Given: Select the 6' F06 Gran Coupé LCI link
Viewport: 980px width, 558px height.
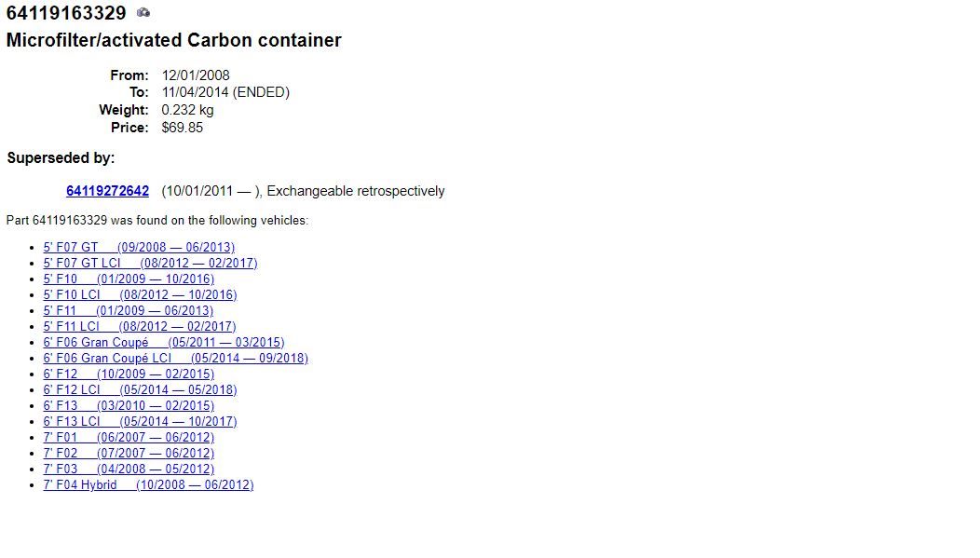Looking at the screenshot, I should click(175, 359).
